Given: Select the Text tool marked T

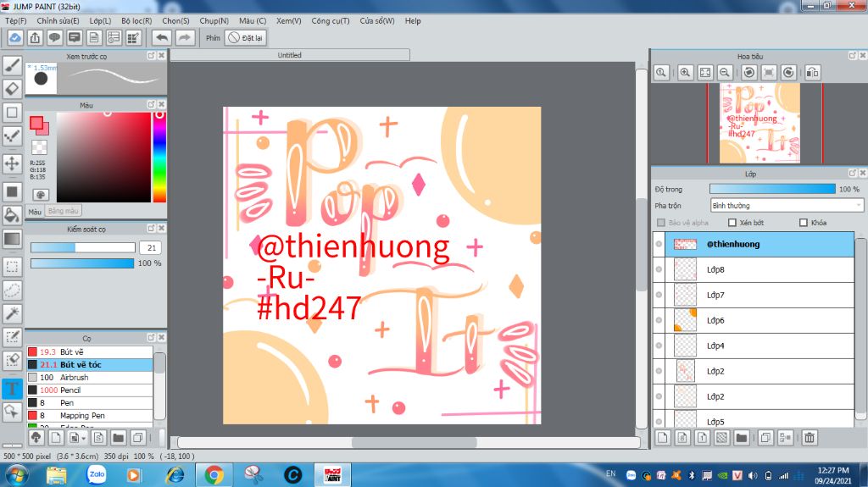Looking at the screenshot, I should [x=12, y=389].
